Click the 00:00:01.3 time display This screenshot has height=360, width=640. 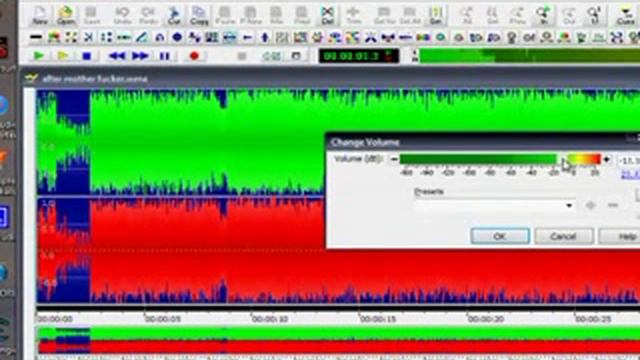(359, 56)
